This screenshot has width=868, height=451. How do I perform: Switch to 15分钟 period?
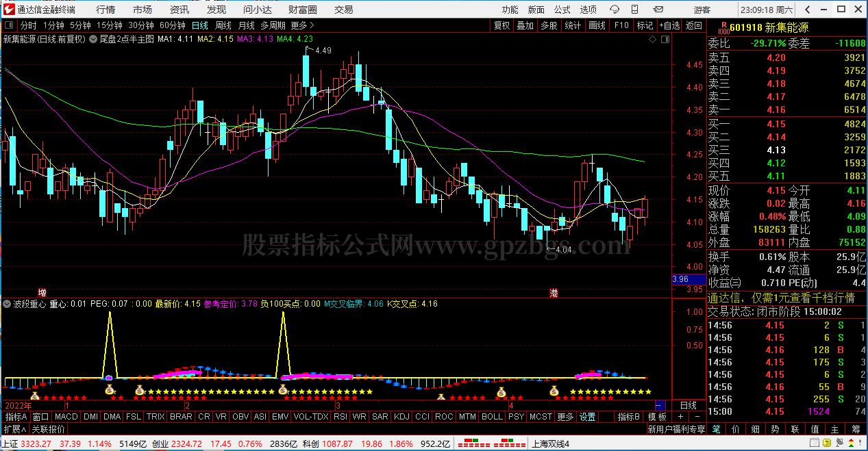tap(110, 25)
